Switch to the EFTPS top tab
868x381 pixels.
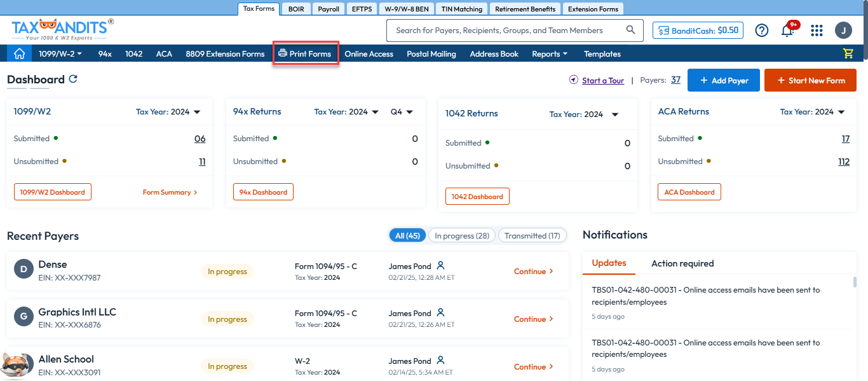click(x=362, y=9)
